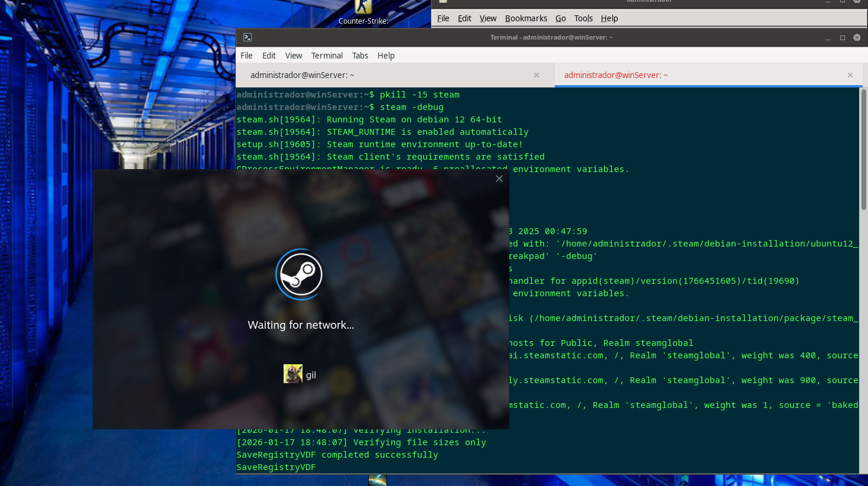Open the Tools menu in the file manager

coord(583,18)
